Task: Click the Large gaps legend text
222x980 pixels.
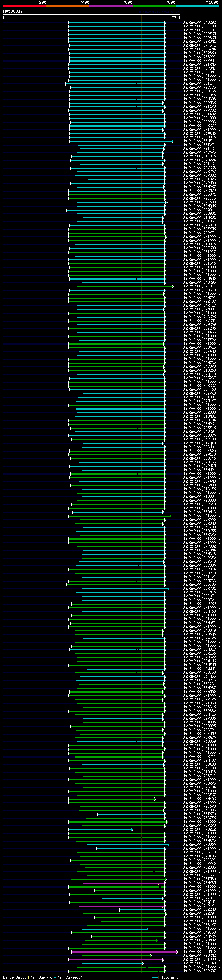Action: (43, 977)
